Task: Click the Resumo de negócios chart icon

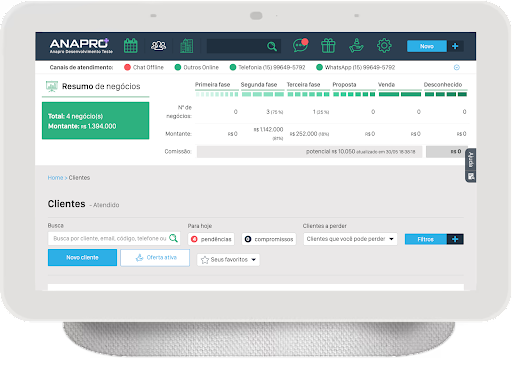Action: pyautogui.click(x=52, y=86)
